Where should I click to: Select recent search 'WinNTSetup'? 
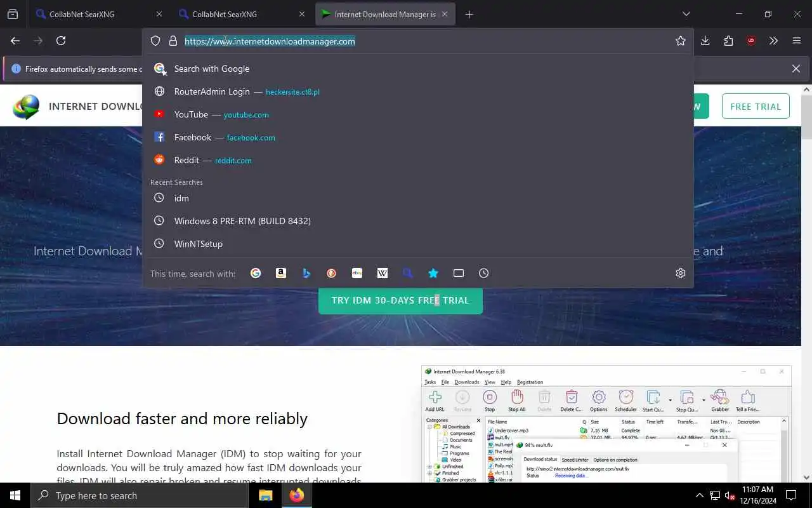tap(418, 244)
